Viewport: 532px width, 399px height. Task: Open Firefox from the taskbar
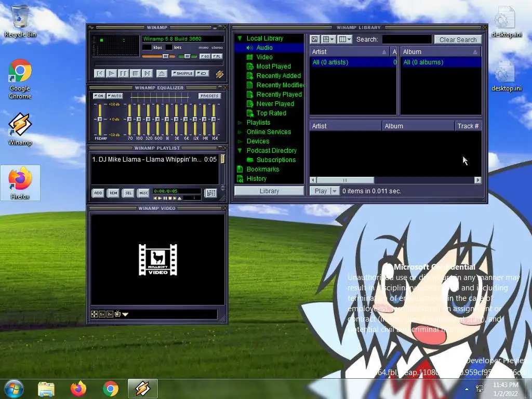(x=78, y=389)
